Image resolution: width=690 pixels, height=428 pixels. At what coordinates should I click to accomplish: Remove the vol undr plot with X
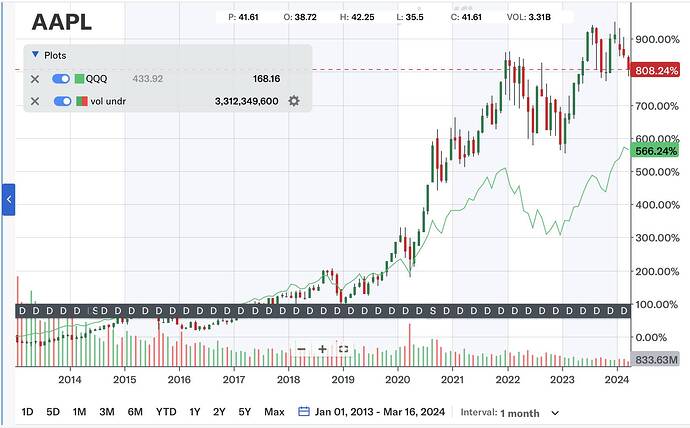click(x=35, y=101)
